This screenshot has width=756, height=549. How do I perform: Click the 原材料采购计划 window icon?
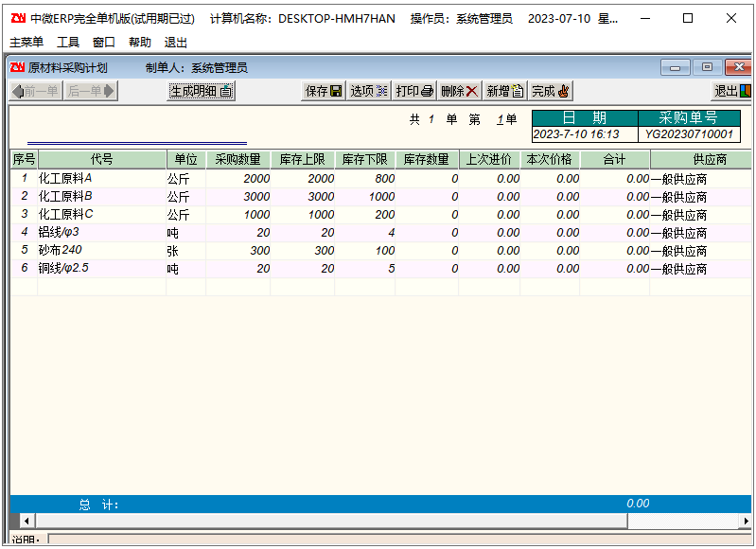17,67
